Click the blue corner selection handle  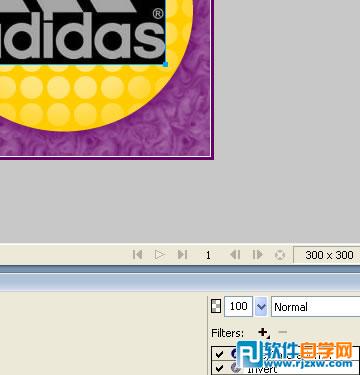[165, 64]
